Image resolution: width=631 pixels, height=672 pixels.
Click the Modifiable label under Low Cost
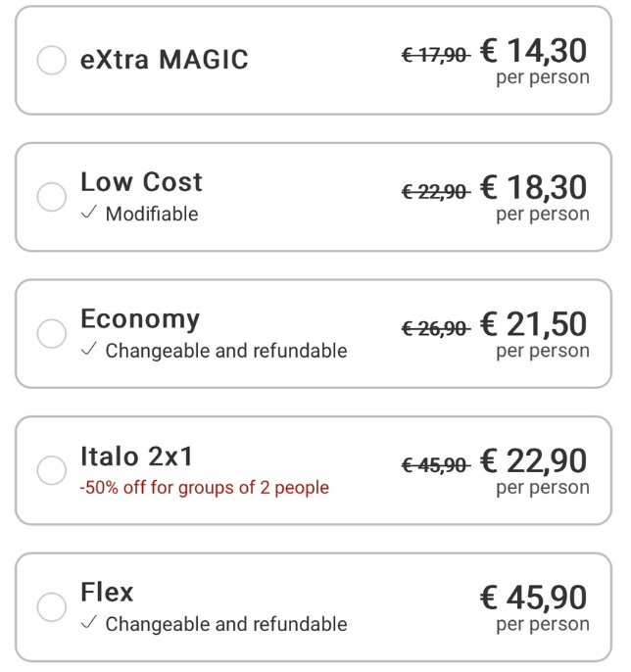point(152,214)
